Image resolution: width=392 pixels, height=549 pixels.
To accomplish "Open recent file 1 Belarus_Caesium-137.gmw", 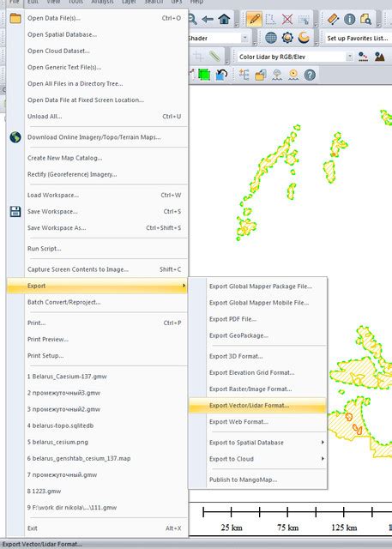I will click(97, 377).
